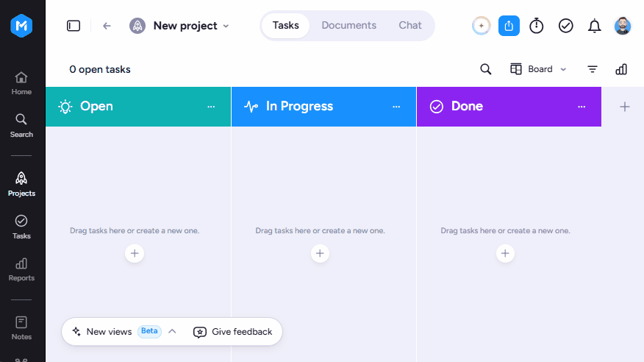Click the '0 open tasks' text
Image resolution: width=644 pixels, height=362 pixels.
pyautogui.click(x=100, y=69)
